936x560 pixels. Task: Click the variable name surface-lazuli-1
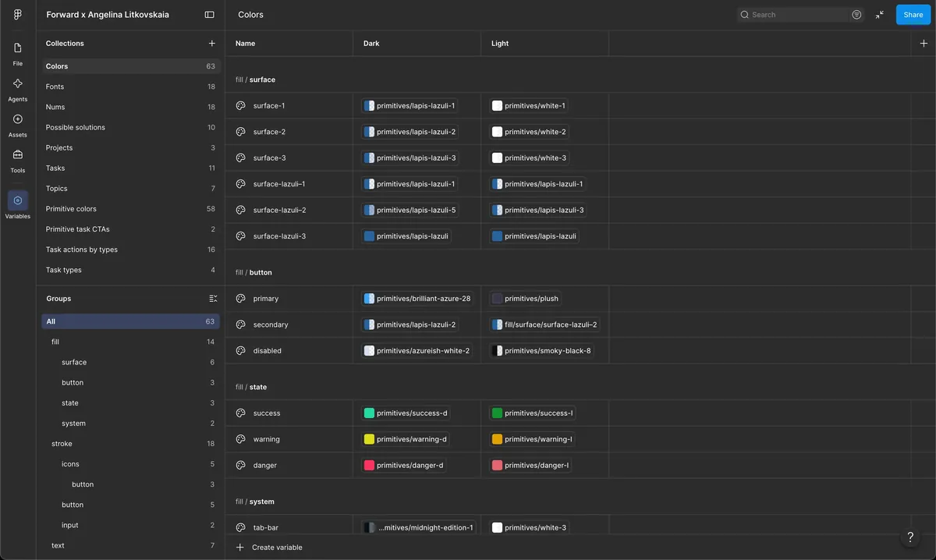279,184
